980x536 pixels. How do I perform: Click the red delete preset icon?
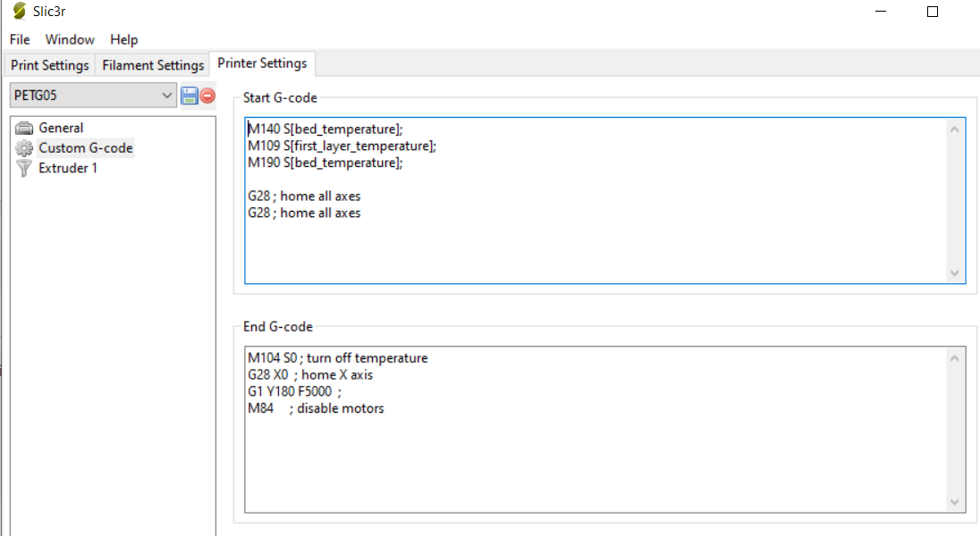point(207,96)
